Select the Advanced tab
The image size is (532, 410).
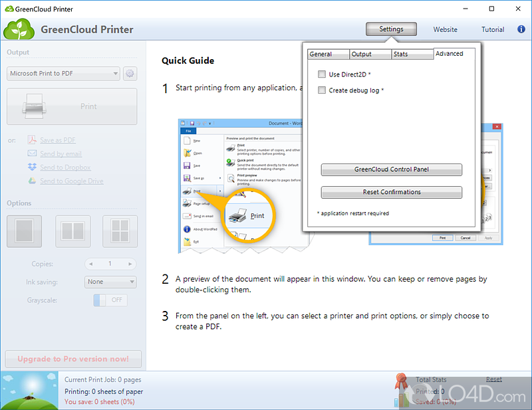click(454, 54)
